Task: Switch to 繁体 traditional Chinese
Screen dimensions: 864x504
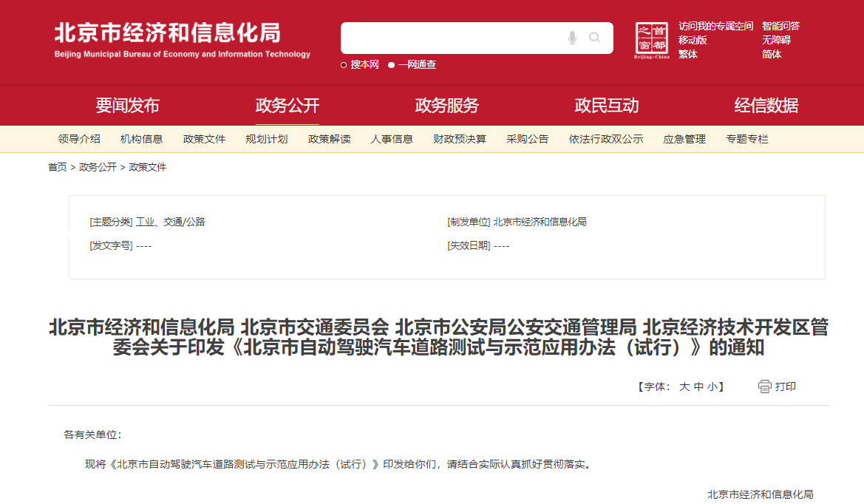Action: 688,54
